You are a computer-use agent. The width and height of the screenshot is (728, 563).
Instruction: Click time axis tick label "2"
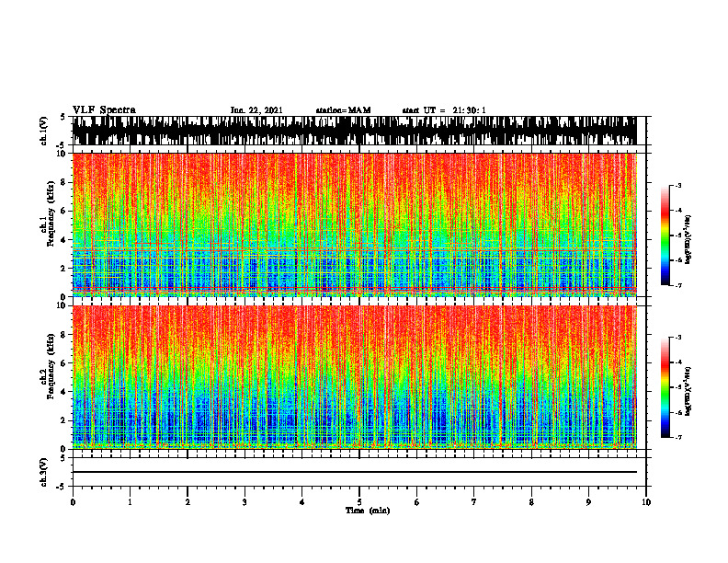188,502
